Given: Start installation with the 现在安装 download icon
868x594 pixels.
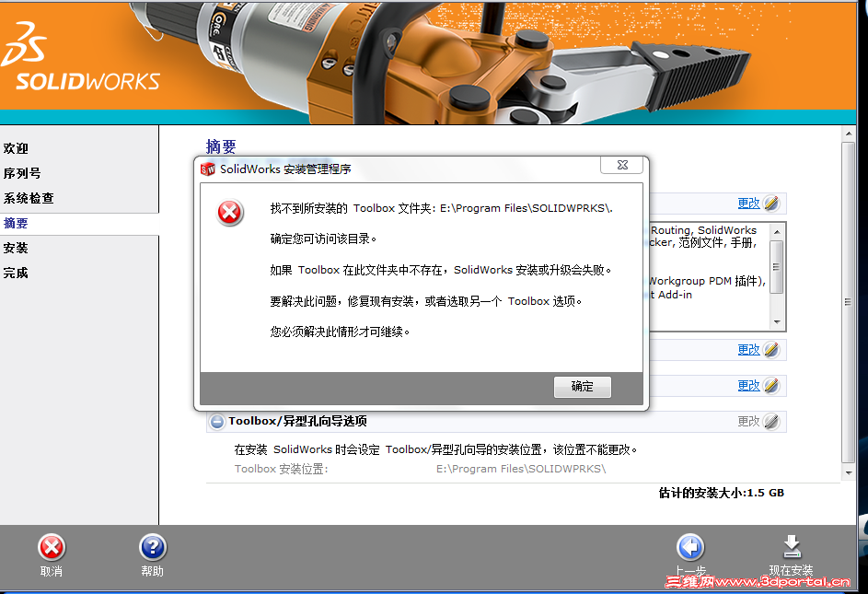Looking at the screenshot, I should 792,547.
